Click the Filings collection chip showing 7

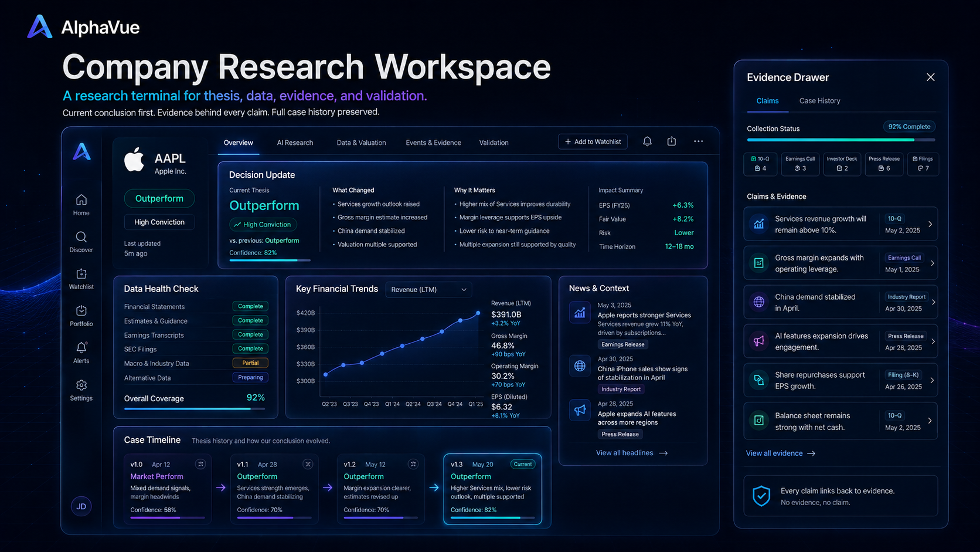[x=923, y=164]
